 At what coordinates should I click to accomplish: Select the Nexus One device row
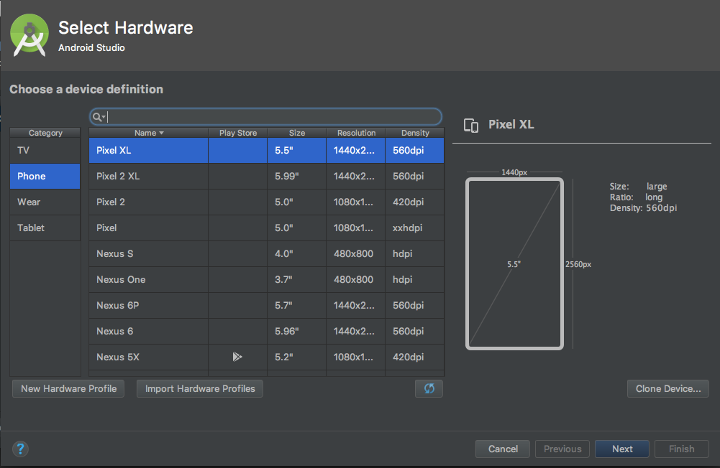click(x=266, y=280)
